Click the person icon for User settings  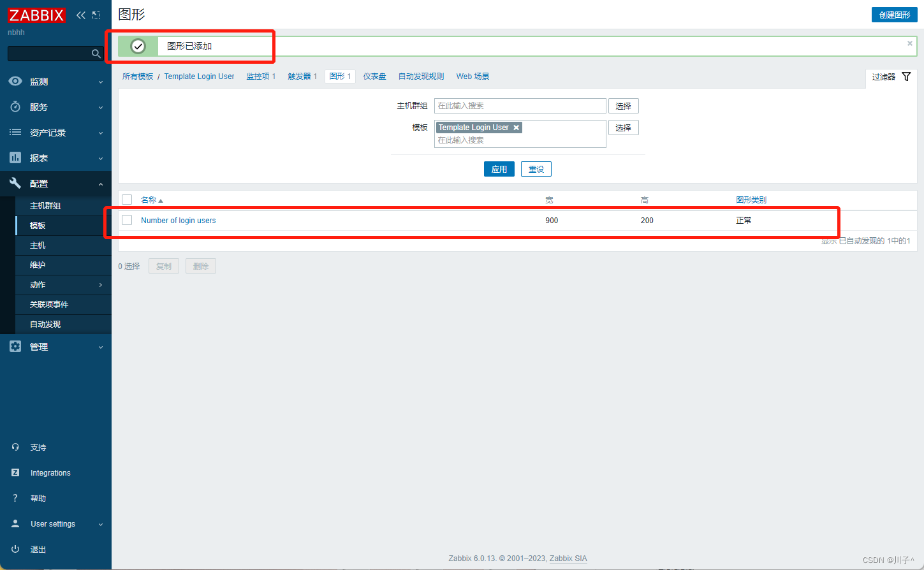pos(15,523)
